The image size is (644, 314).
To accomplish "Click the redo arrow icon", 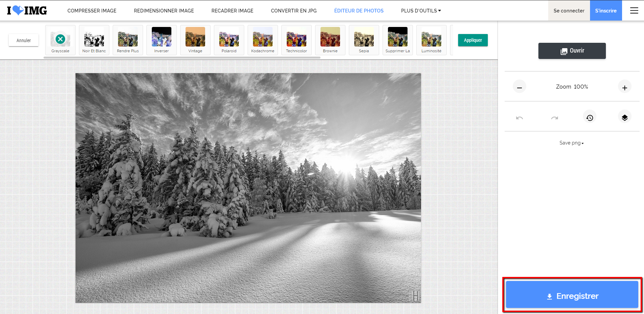I will (555, 118).
